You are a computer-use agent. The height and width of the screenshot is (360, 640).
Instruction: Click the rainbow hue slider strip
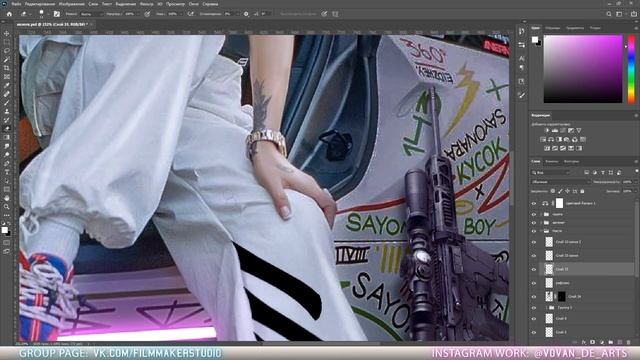(x=631, y=69)
